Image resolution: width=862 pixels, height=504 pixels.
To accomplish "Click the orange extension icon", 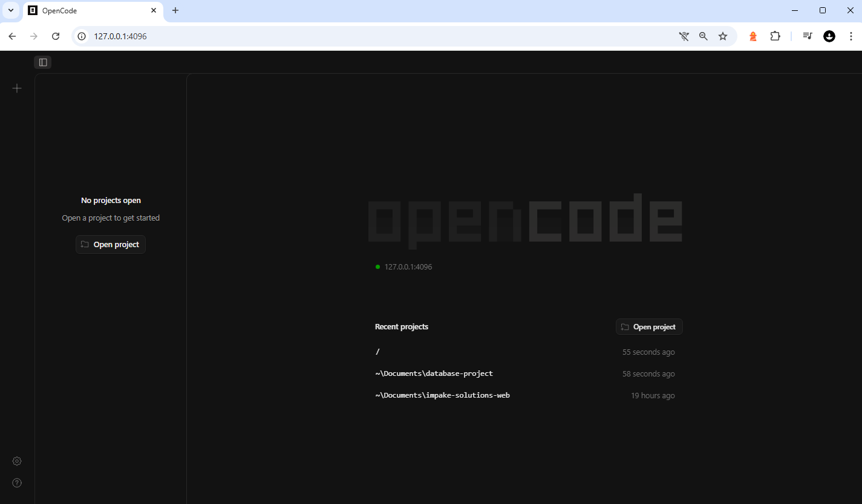I will (x=753, y=36).
